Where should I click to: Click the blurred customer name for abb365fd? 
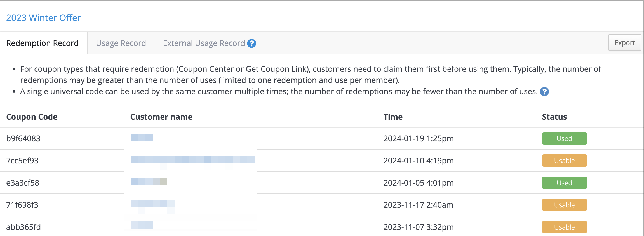tap(142, 225)
